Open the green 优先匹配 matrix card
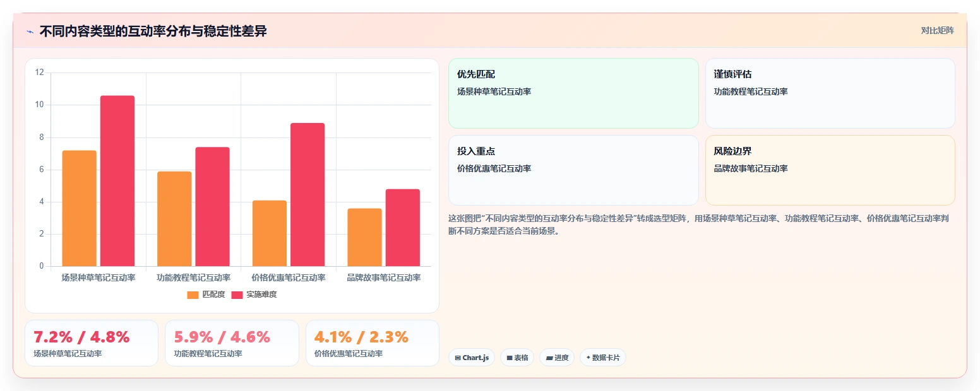This screenshot has height=391, width=980. click(x=573, y=93)
